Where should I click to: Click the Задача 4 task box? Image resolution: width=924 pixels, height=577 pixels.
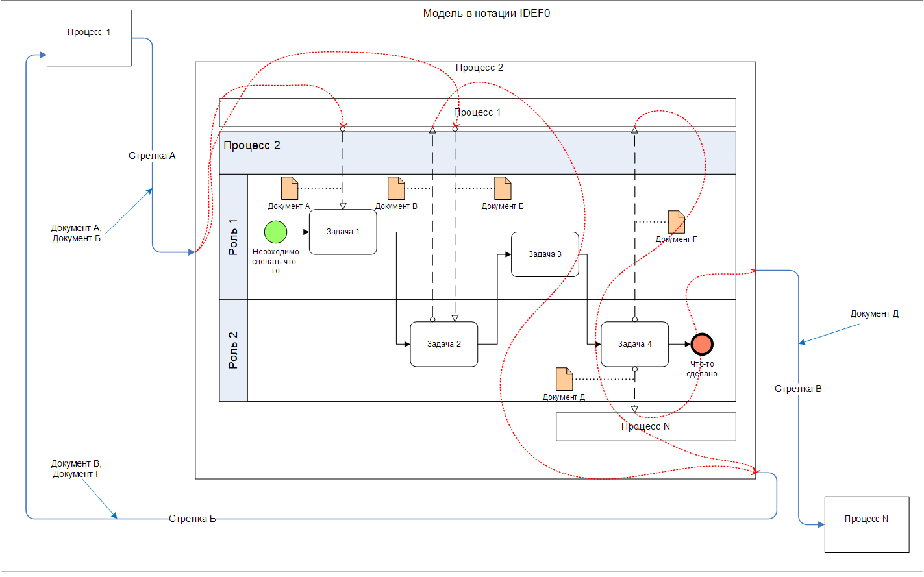[634, 344]
